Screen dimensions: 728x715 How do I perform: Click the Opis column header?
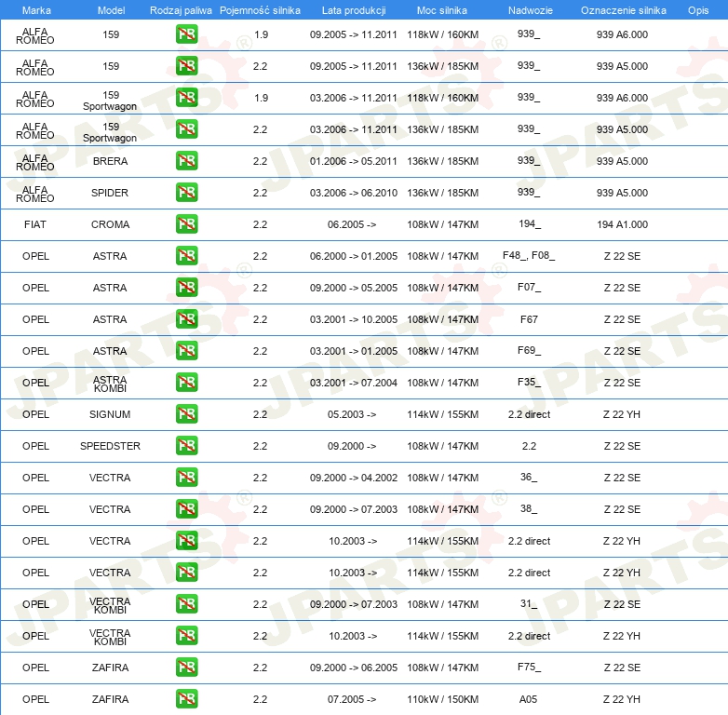[698, 10]
